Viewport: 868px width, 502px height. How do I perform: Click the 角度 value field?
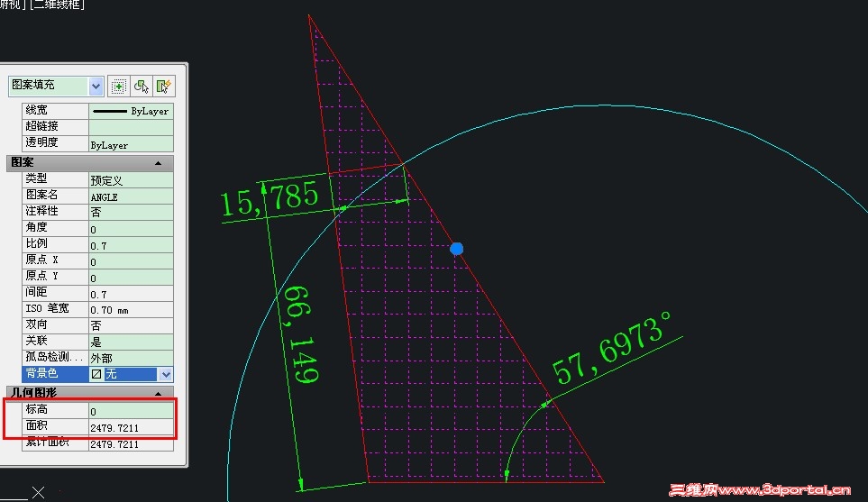[132, 228]
